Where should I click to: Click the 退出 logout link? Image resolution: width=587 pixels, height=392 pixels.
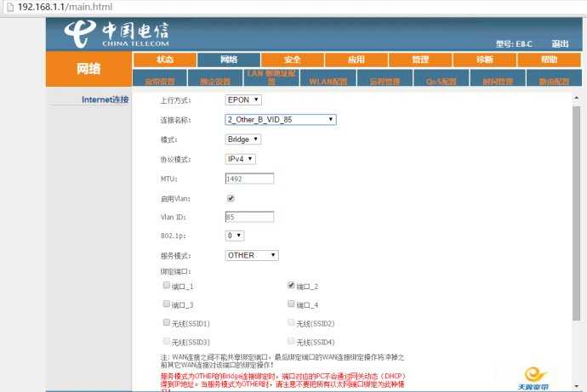pos(560,43)
